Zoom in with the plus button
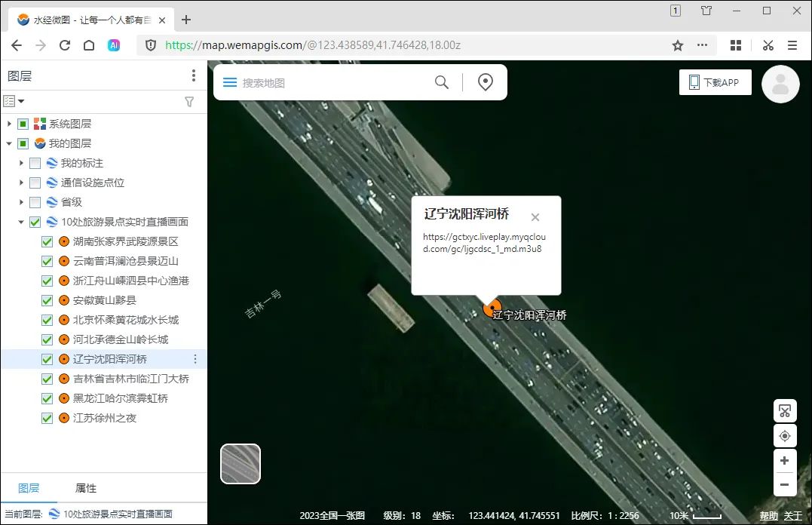The image size is (812, 525). coord(785,461)
